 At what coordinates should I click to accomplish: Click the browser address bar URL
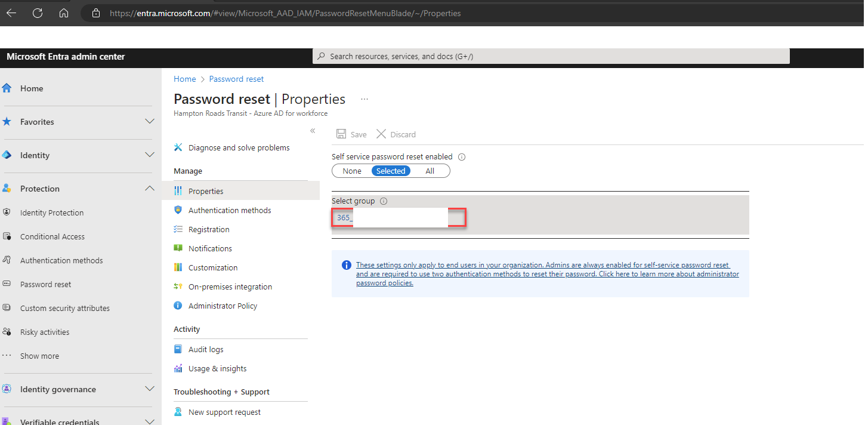285,13
